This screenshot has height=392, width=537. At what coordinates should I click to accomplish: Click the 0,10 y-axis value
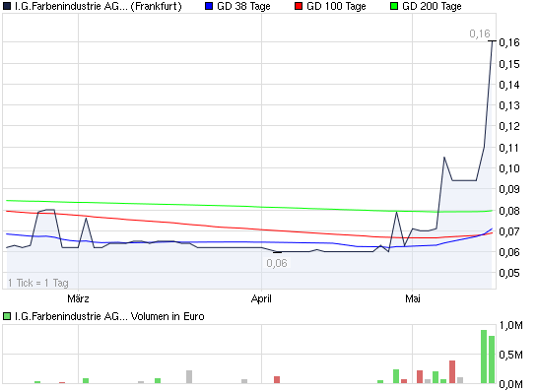click(509, 168)
